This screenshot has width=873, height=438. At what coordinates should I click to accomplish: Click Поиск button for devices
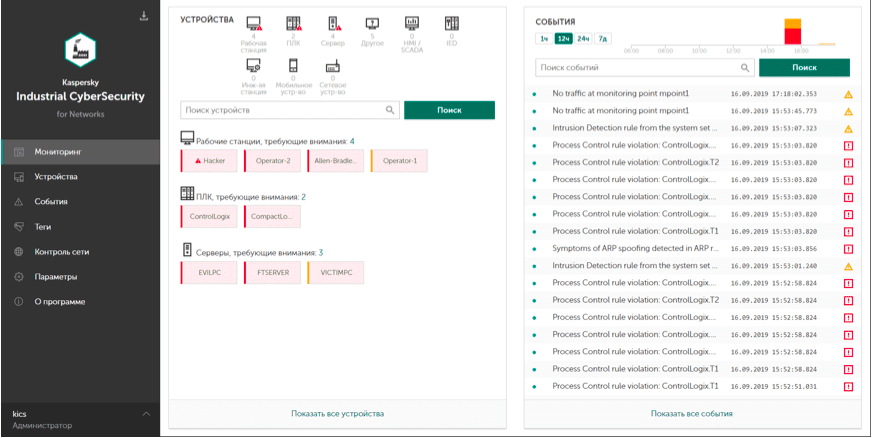[449, 110]
